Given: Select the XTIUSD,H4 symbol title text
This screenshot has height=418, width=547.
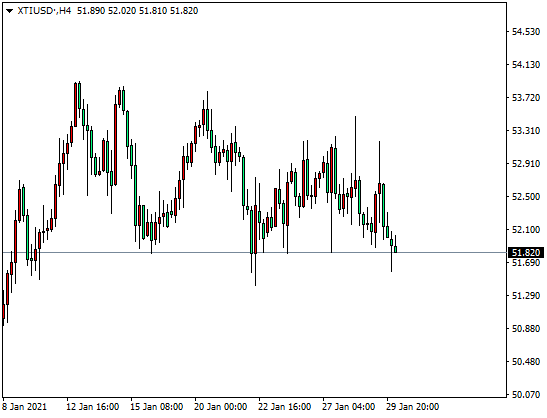Looking at the screenshot, I should pyautogui.click(x=44, y=11).
